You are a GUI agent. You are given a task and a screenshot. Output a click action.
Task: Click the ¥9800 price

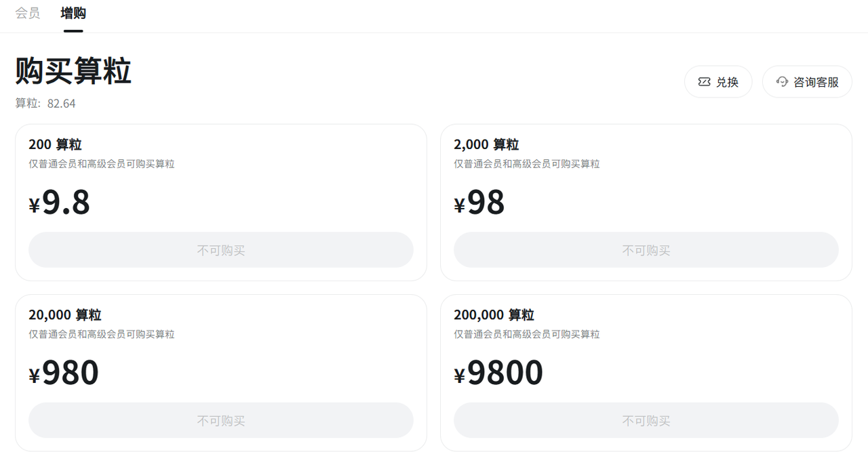pyautogui.click(x=498, y=373)
